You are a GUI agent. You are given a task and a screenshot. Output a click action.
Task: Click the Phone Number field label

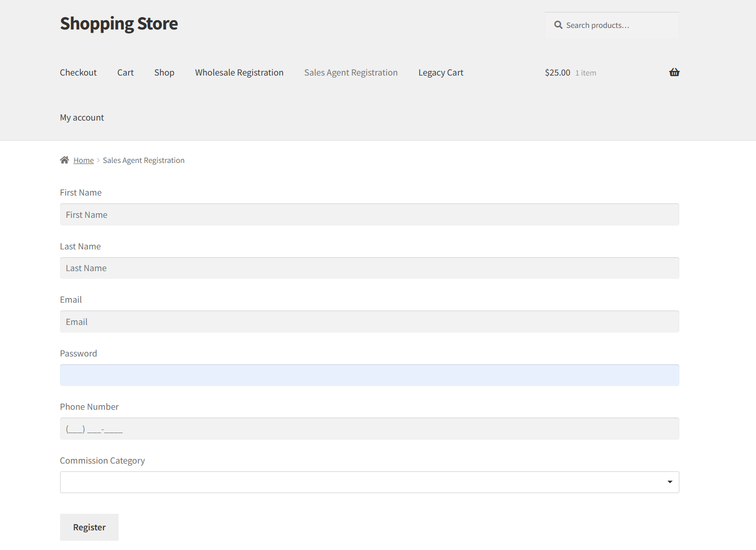click(89, 407)
